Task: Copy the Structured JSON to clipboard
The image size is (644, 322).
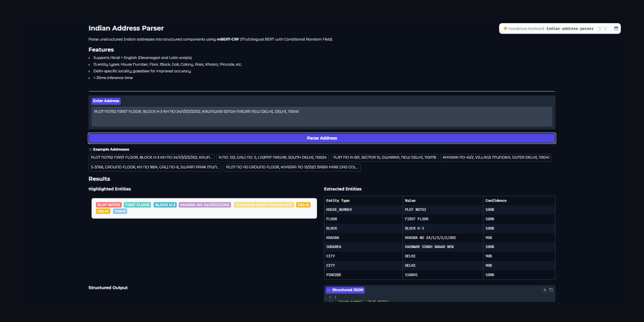Action: tap(551, 290)
